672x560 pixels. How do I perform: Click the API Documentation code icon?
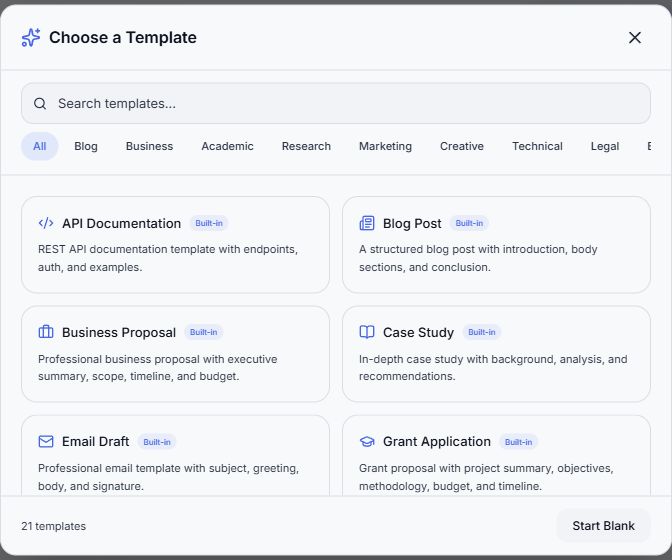coord(46,223)
